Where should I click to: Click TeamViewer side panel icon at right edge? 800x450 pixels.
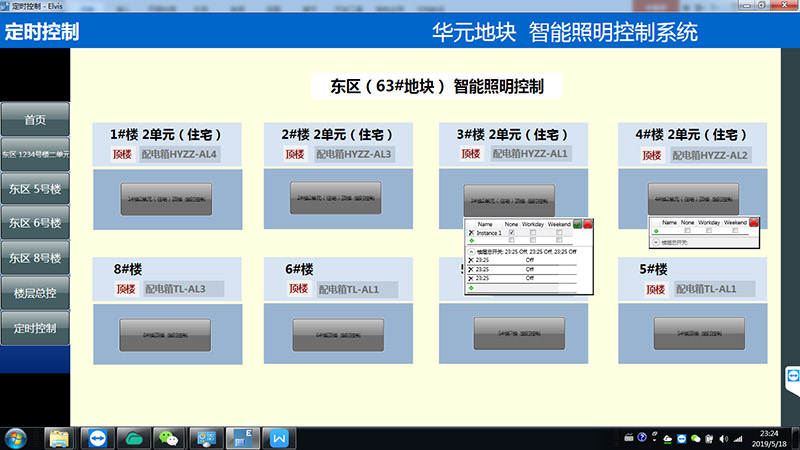coord(793,374)
